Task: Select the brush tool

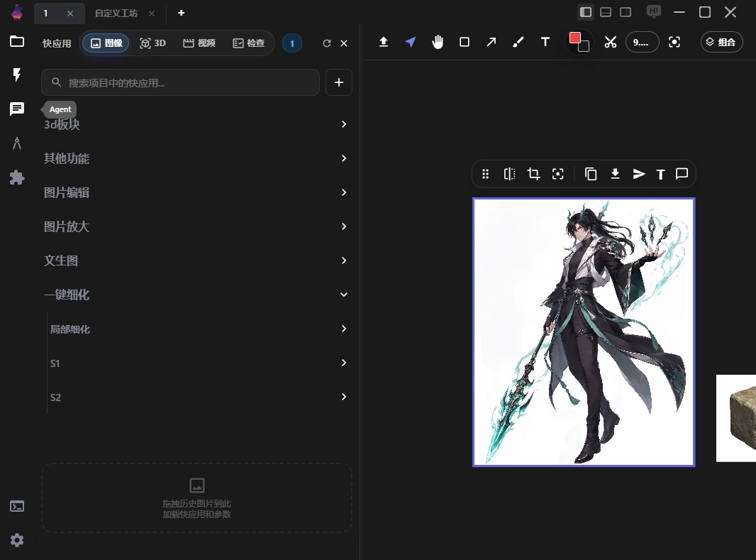Action: 518,42
